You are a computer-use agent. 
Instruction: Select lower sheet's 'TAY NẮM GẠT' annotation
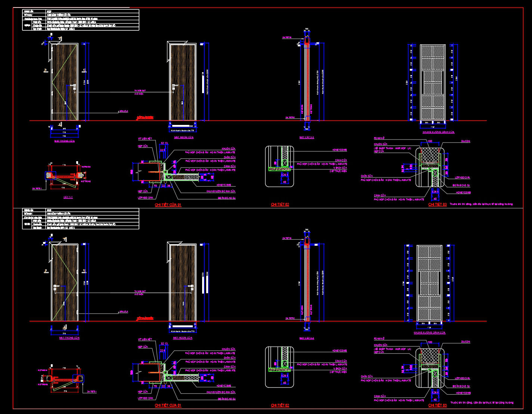click(x=139, y=291)
